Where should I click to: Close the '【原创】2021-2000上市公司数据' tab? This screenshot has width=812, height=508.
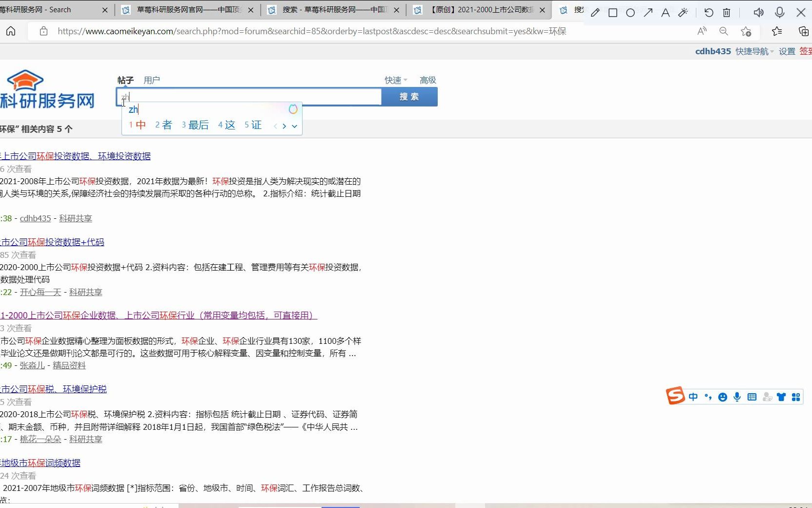[542, 10]
